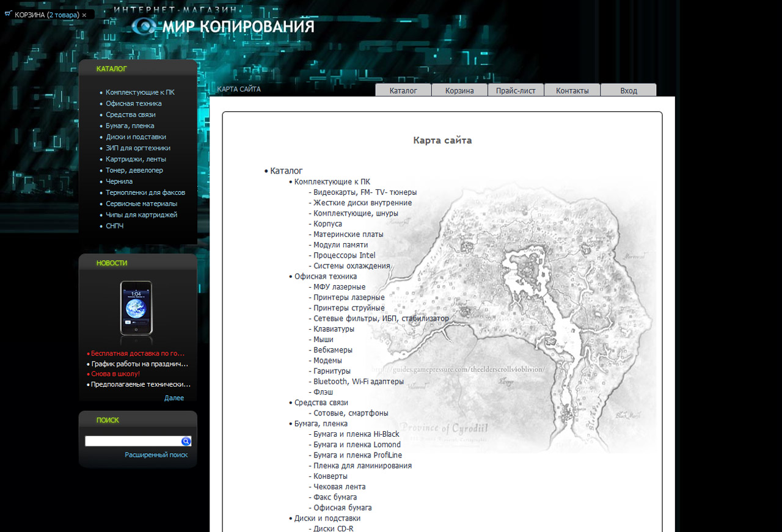Open Сетевые фильтры, ИБП, стабилизатор entry

click(381, 318)
